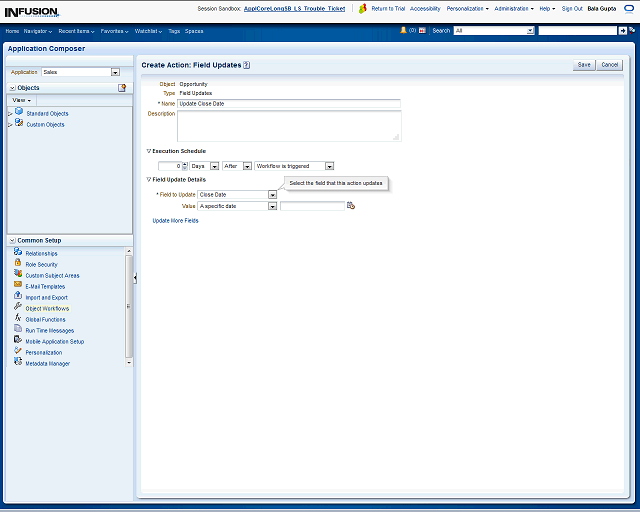The image size is (640, 512).
Task: Click the Update More Fields link
Action: click(x=175, y=220)
